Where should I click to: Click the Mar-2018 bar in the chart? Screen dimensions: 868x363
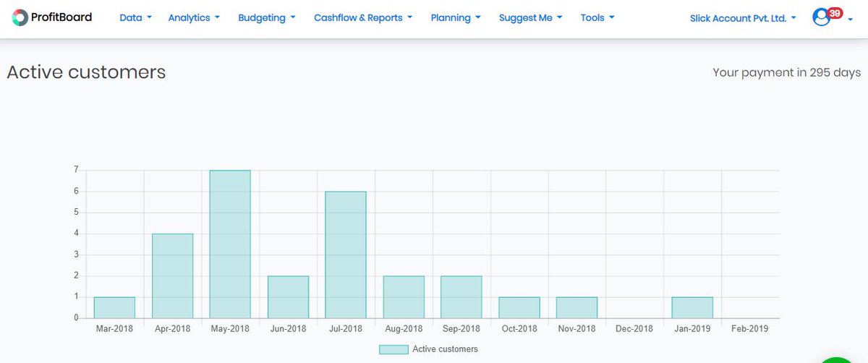(x=114, y=307)
